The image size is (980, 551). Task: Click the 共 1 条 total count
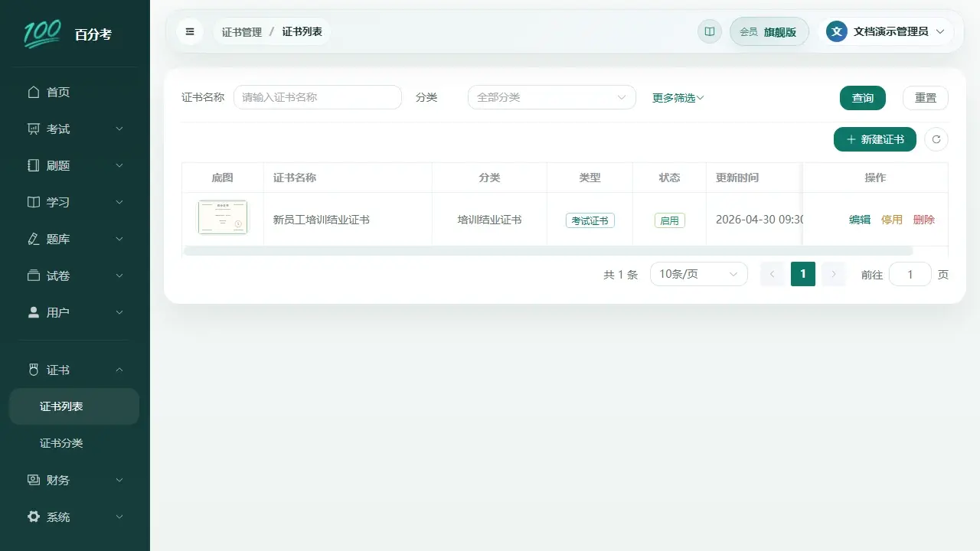[620, 275]
